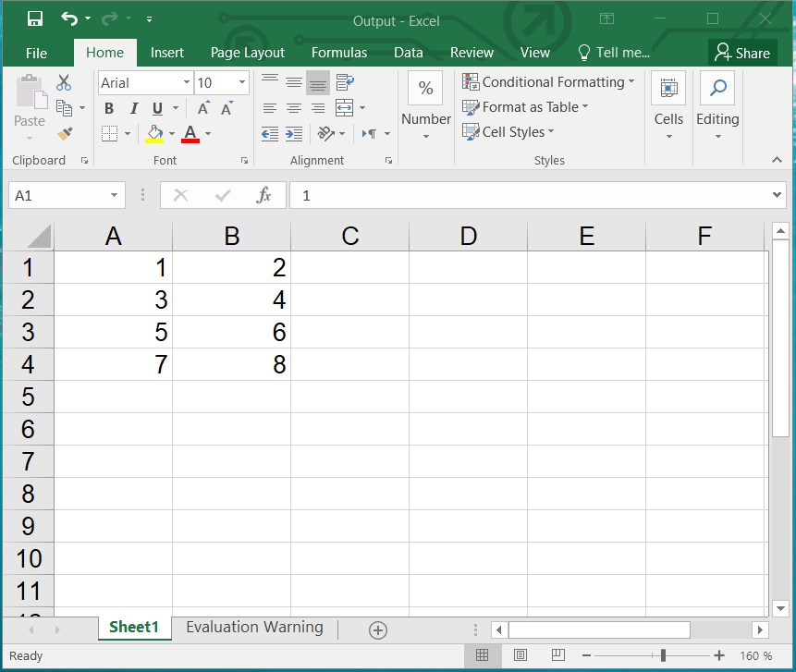796x672 pixels.
Task: Open the Borders dropdown arrow
Action: (x=128, y=134)
